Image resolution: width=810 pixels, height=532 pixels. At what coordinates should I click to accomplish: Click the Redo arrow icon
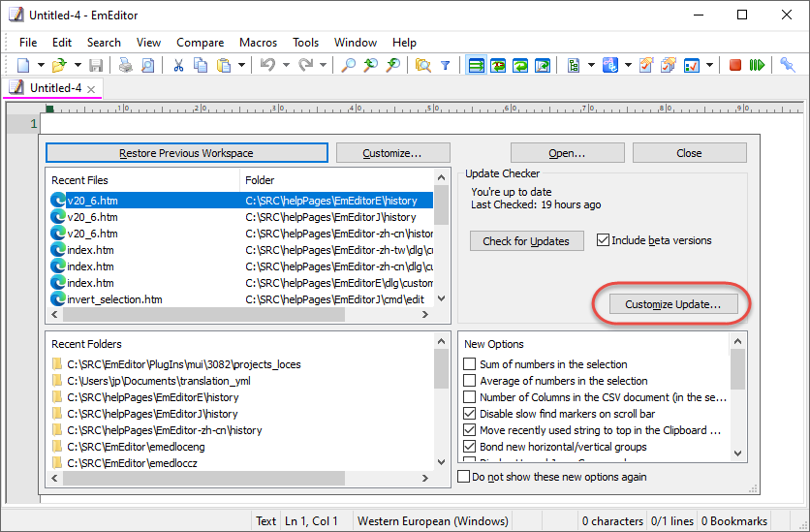click(306, 66)
